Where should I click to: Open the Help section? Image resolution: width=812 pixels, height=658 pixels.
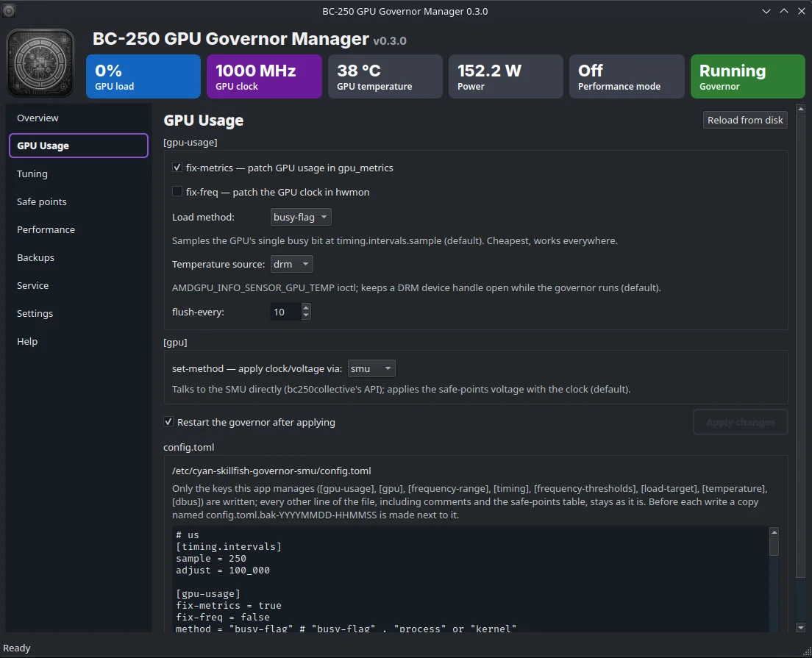(x=79, y=341)
